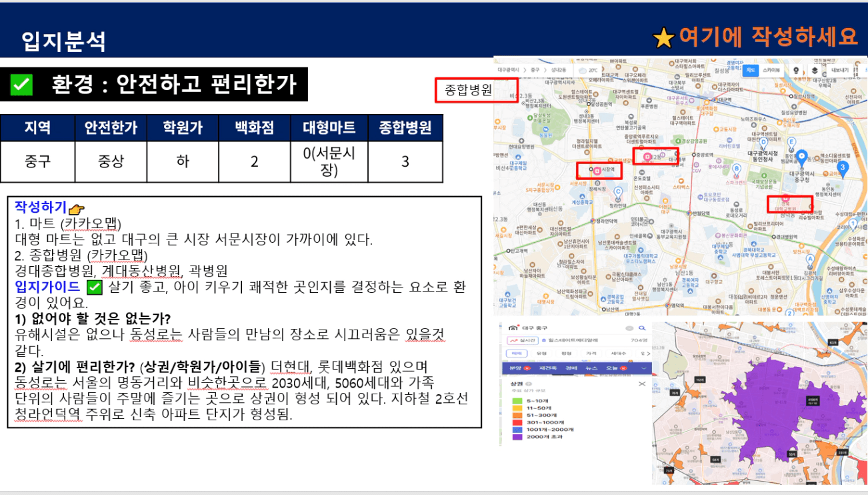Click map marker E on the Kakao map
The image size is (868, 495).
791,143
